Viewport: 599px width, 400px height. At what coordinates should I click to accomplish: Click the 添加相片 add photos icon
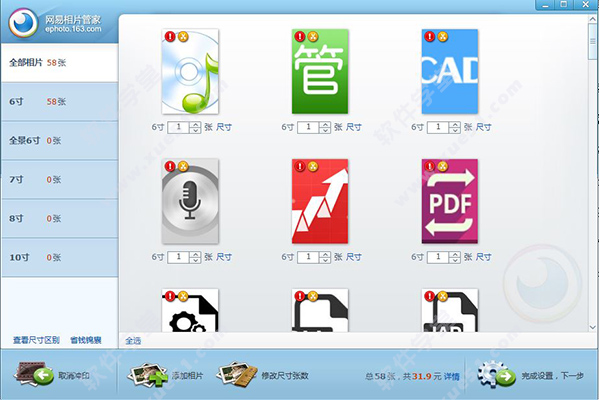pos(147,375)
